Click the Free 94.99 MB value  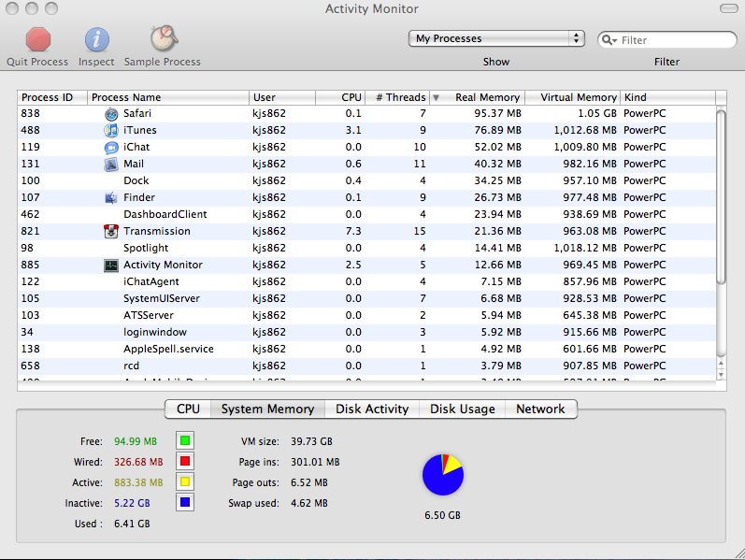136,441
